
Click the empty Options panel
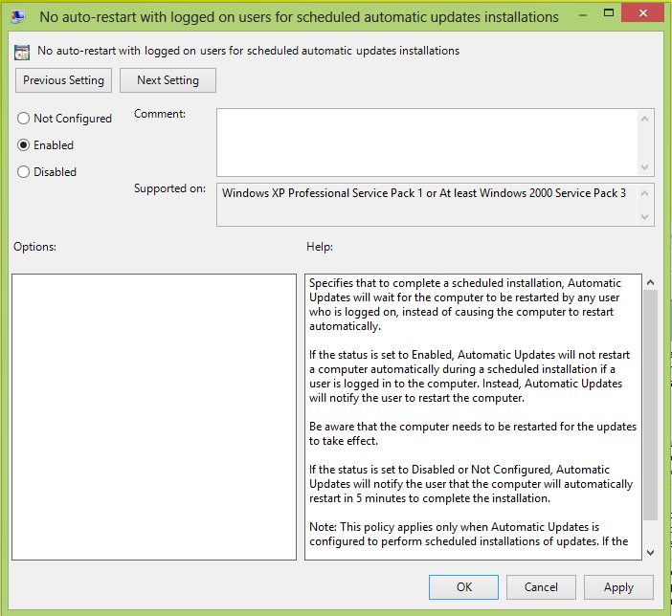coord(154,416)
